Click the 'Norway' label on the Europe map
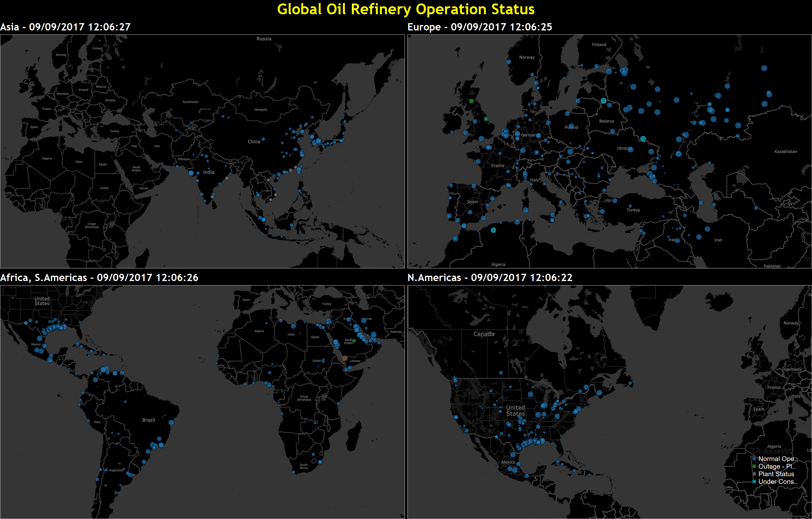The image size is (812, 519). (x=527, y=57)
